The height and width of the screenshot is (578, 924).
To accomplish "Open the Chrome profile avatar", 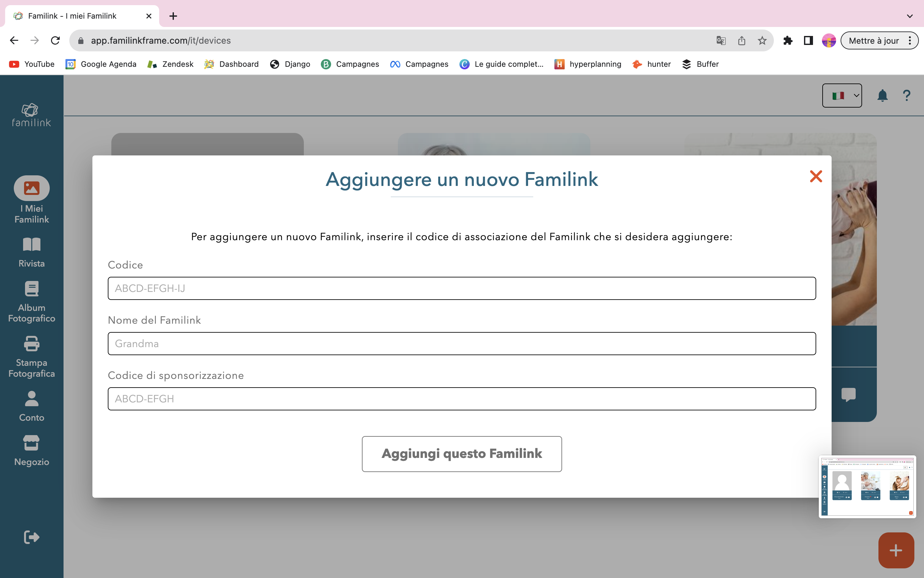I will pos(829,40).
